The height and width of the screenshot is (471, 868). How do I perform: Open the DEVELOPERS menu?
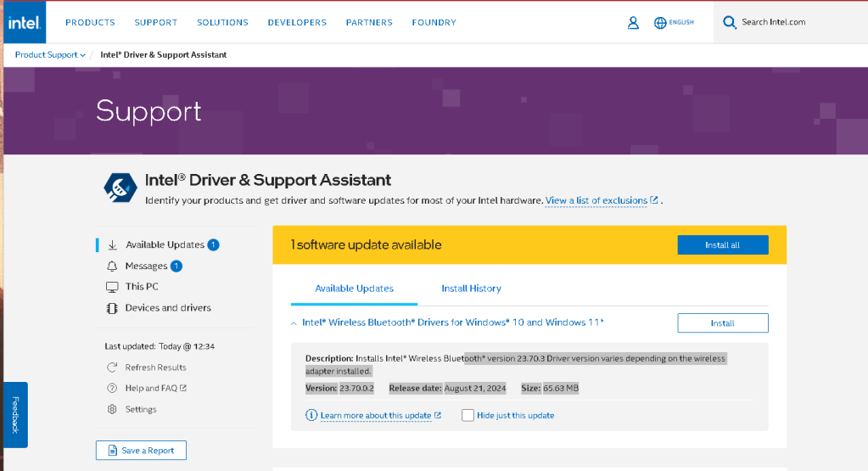point(297,23)
